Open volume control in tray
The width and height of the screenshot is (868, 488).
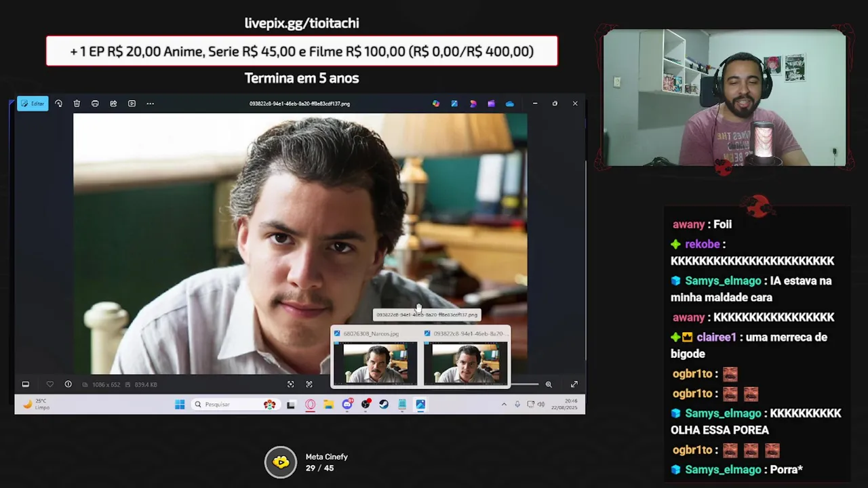coord(540,405)
